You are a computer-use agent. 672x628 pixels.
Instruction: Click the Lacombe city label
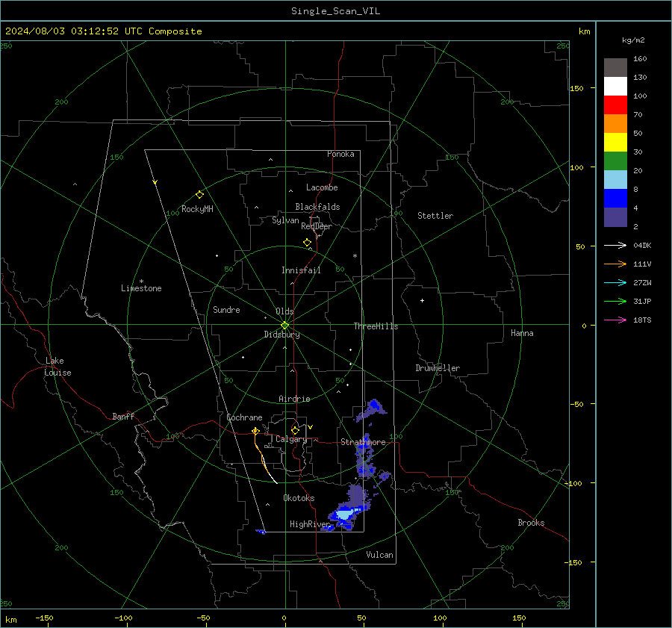(x=322, y=187)
